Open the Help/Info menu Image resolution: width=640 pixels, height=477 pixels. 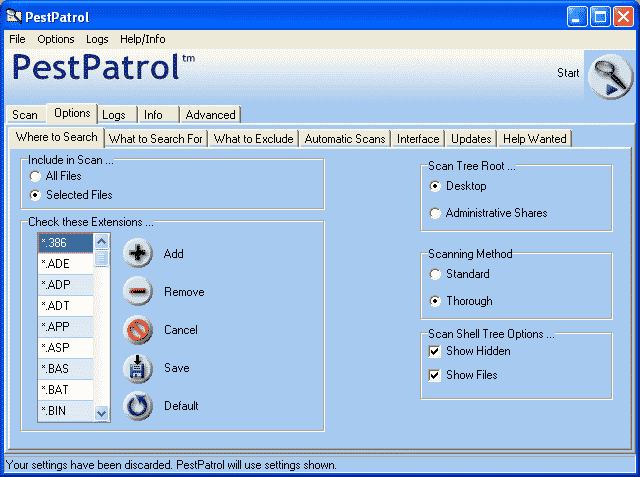tap(142, 39)
